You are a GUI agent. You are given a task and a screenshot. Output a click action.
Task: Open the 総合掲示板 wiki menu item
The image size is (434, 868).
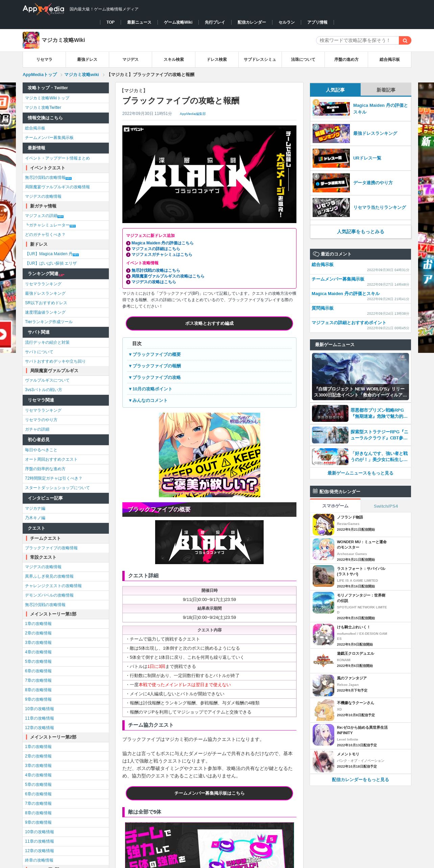pos(389,59)
